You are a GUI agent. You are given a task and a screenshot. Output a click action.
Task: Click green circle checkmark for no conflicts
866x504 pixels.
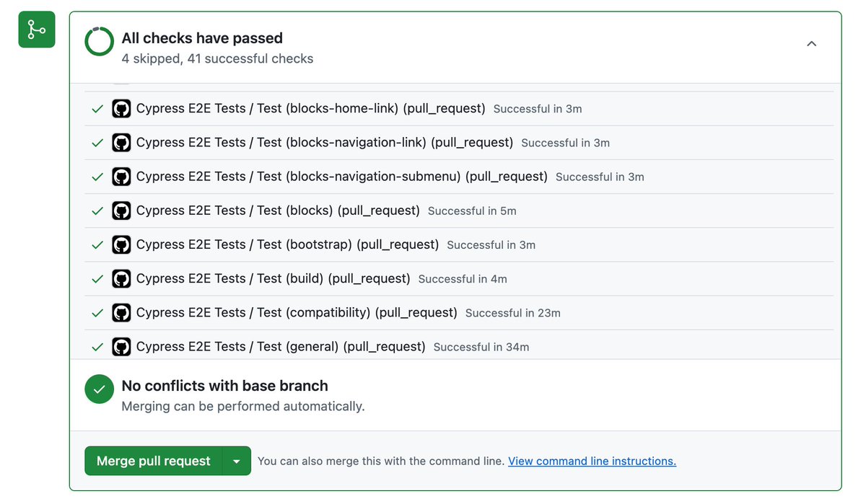point(99,389)
